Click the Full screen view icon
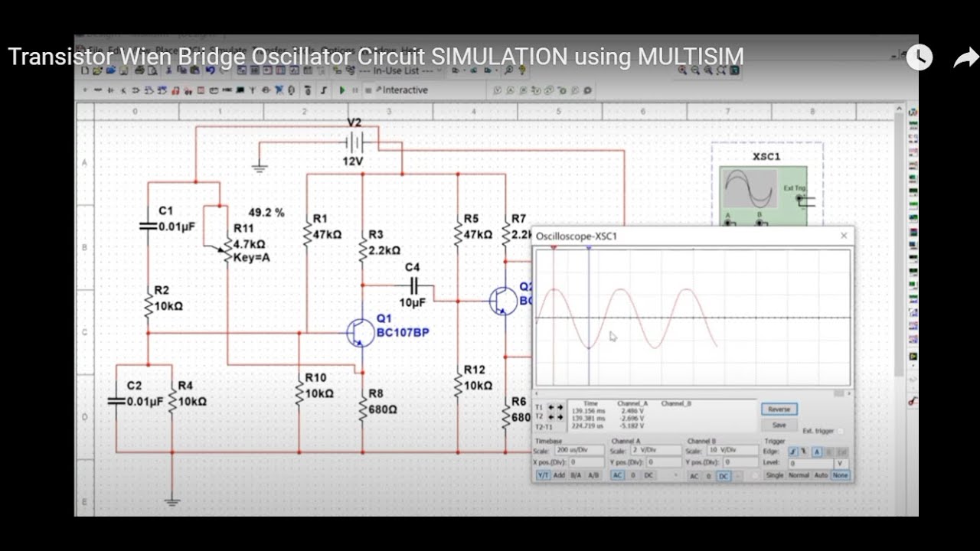This screenshot has width=980, height=551. click(735, 70)
